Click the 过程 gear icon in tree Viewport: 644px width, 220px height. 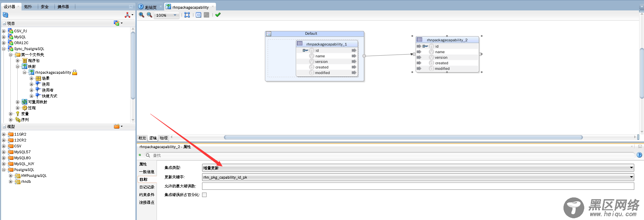coord(25,108)
